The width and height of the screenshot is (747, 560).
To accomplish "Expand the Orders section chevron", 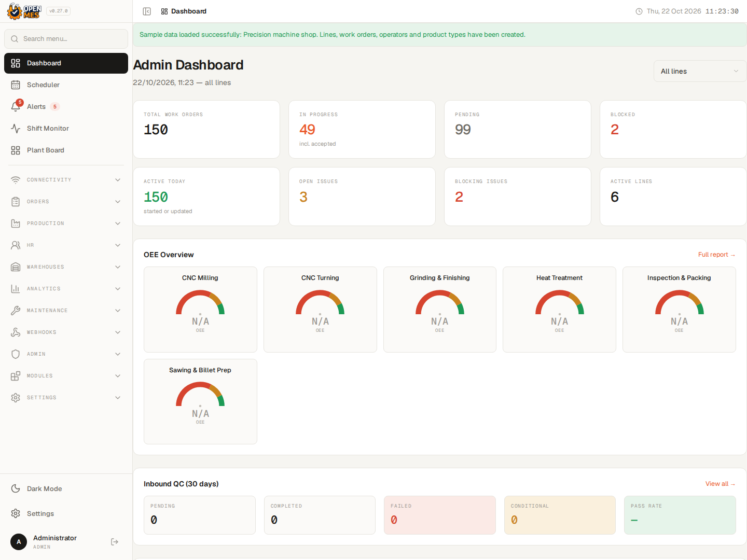I will (x=118, y=202).
